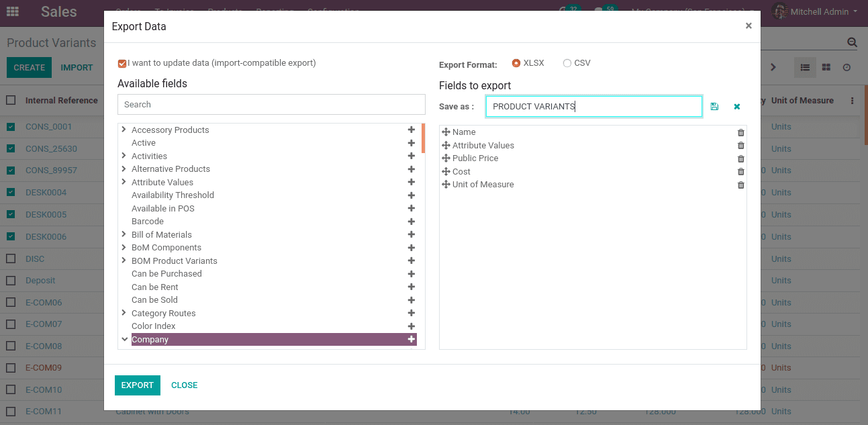Remove Public Price with trash icon
This screenshot has width=868, height=425.
741,158
